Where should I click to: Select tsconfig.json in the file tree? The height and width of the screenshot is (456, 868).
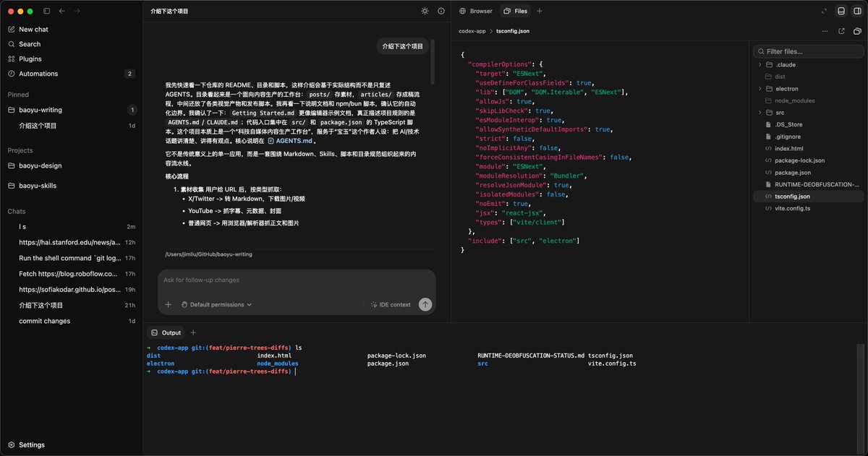click(x=809, y=196)
